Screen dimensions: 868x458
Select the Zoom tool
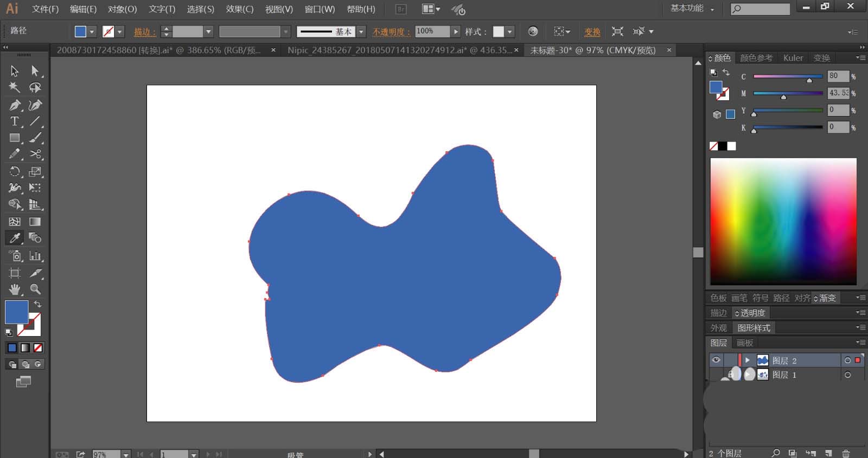click(35, 289)
